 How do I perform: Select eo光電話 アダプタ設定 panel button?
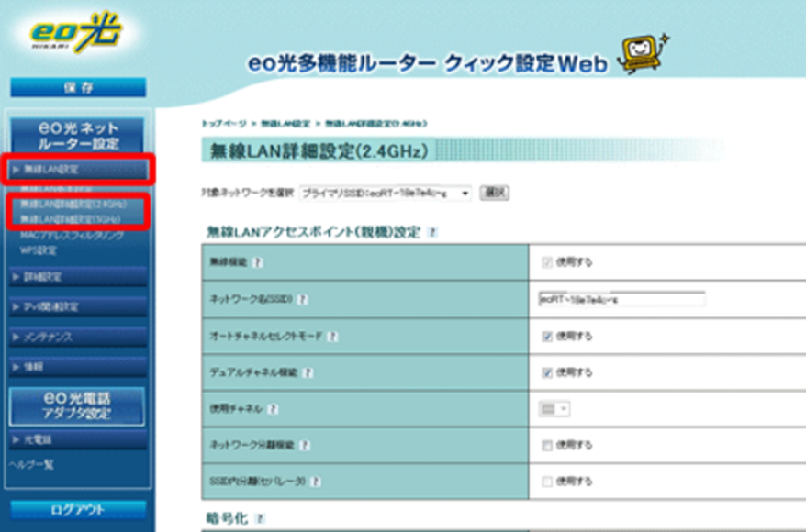tap(77, 406)
